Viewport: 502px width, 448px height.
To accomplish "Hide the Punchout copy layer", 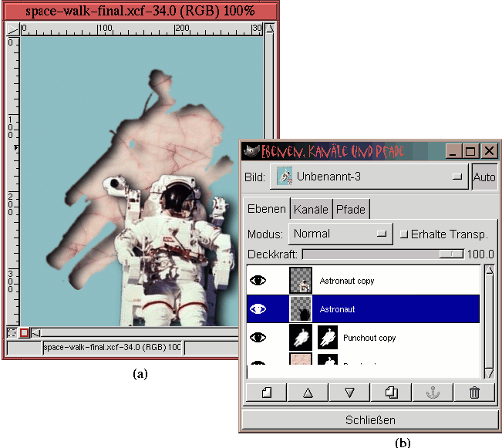I will 258,337.
